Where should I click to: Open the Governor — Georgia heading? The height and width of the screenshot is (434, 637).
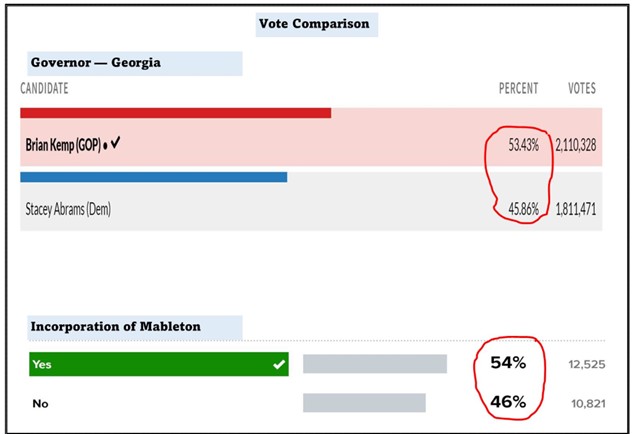[x=96, y=63]
